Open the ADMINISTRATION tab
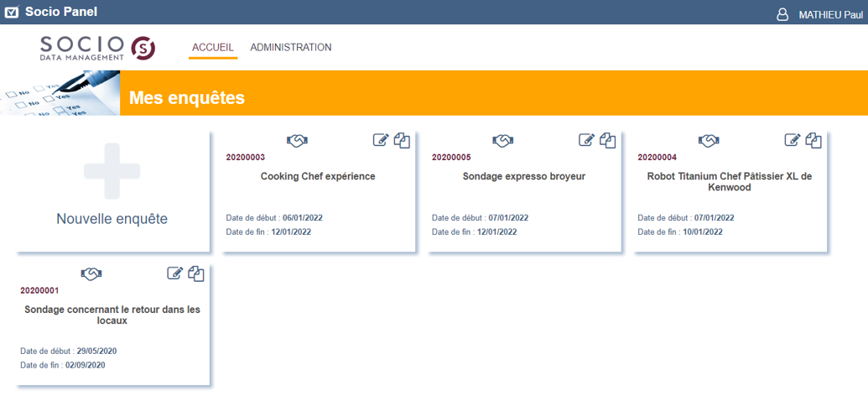 (x=291, y=48)
